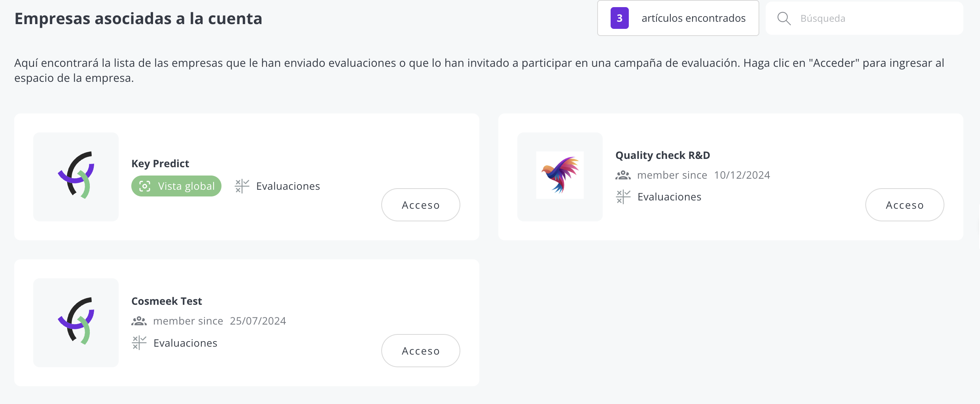Access the Key Predict company space
Image resolution: width=980 pixels, height=404 pixels.
421,205
